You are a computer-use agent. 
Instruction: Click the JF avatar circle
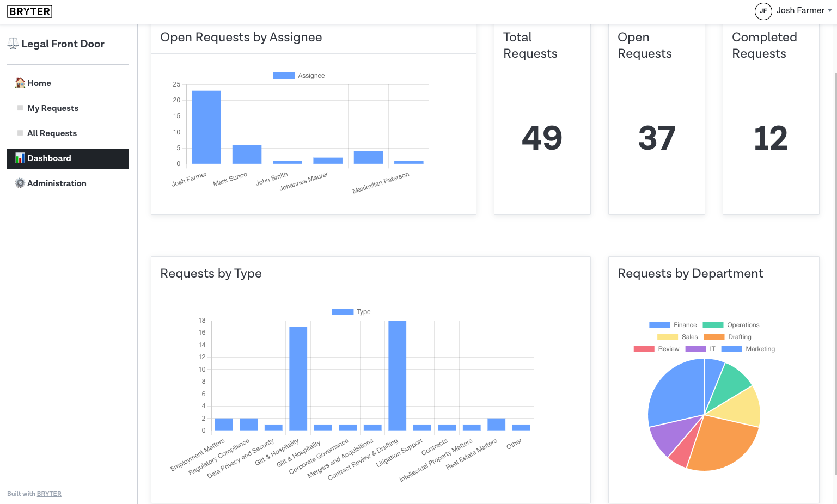(763, 11)
